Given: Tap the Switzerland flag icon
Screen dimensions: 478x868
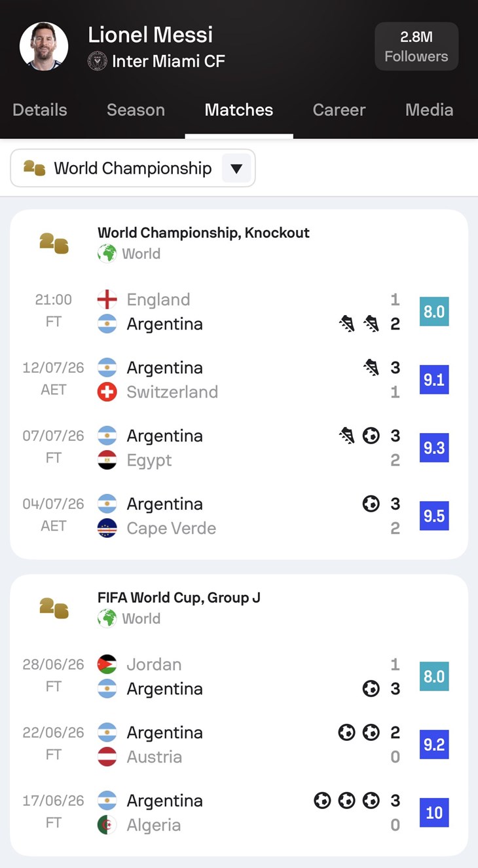Looking at the screenshot, I should 107,392.
